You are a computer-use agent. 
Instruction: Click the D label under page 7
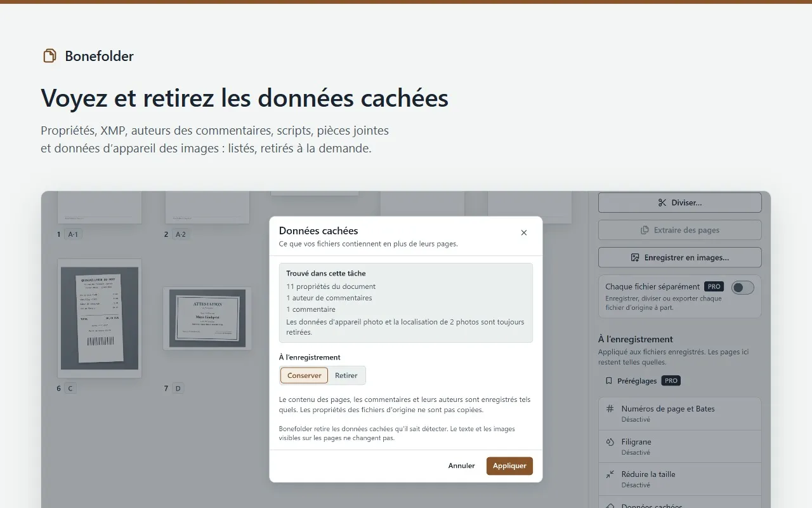coord(178,388)
